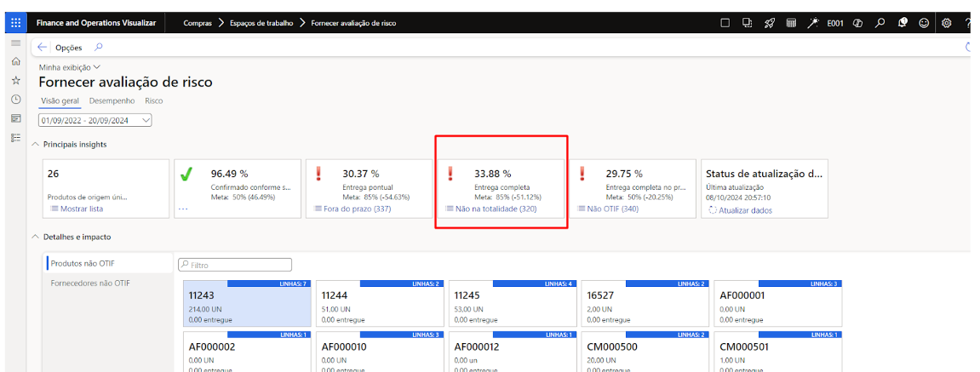This screenshot has width=980, height=372.
Task: Collapse the Principais insights section
Action: pyautogui.click(x=35, y=145)
